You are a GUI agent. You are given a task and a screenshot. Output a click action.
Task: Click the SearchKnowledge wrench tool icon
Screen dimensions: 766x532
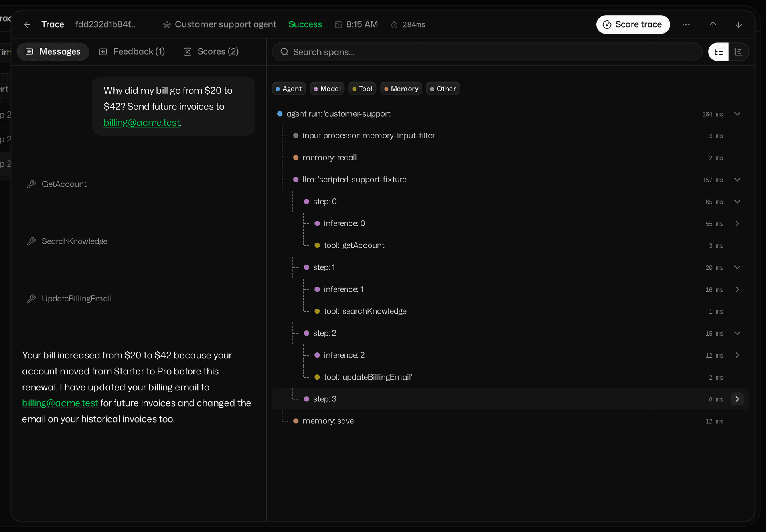coord(31,241)
